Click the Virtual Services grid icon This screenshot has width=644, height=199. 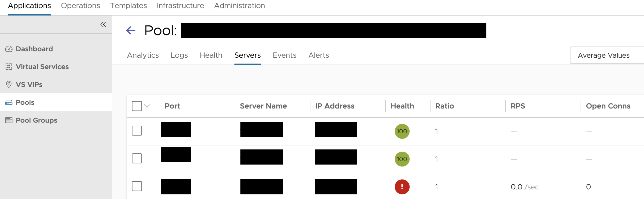pyautogui.click(x=9, y=67)
